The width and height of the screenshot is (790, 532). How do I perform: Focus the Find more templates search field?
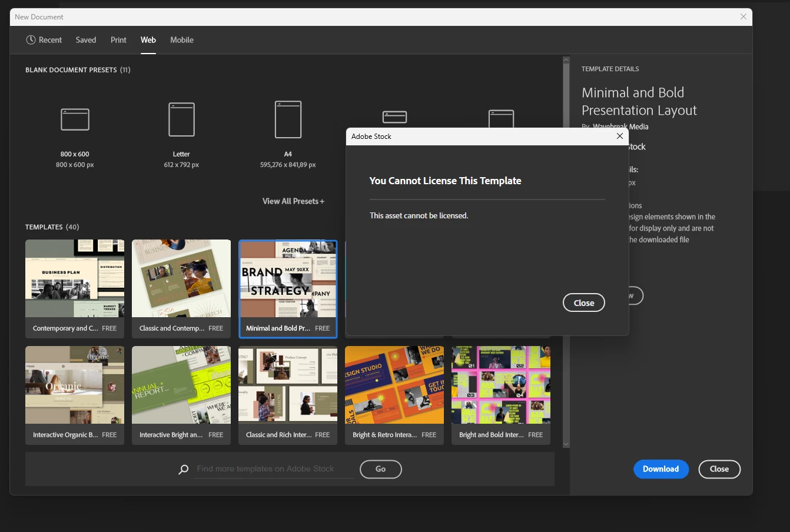(x=274, y=469)
